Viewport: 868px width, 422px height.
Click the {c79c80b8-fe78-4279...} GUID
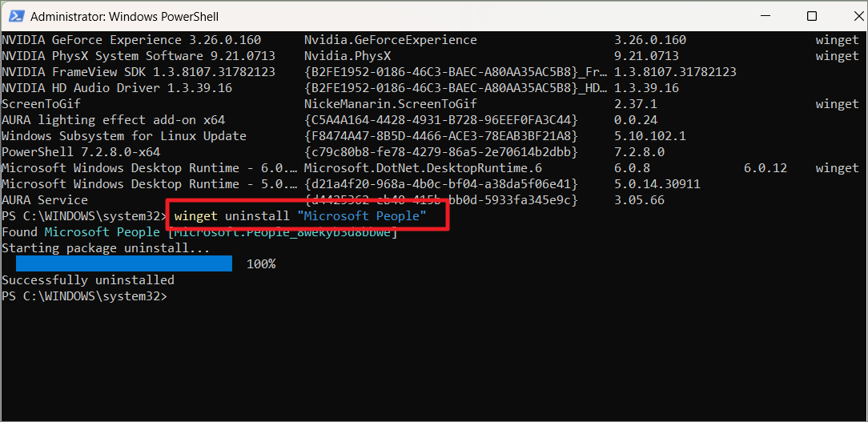[x=442, y=151]
